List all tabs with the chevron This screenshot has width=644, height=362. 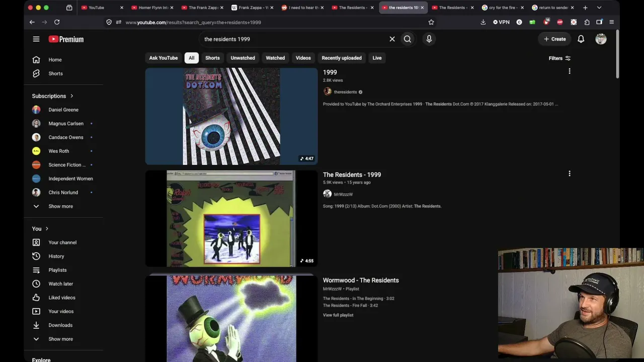click(x=599, y=8)
